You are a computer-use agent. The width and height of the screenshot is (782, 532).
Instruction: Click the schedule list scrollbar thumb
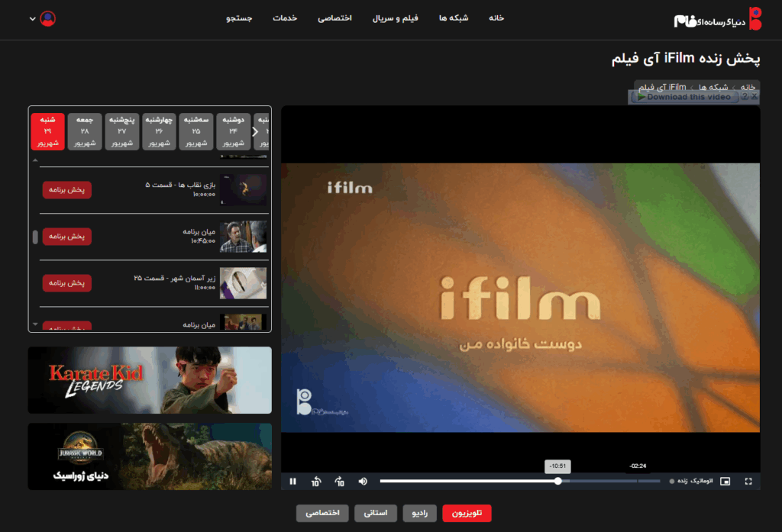coord(35,237)
